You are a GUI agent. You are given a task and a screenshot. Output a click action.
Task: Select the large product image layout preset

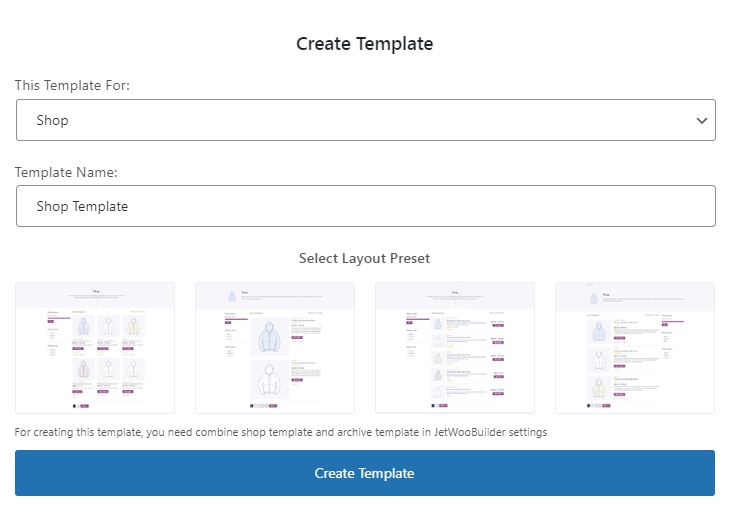click(275, 347)
